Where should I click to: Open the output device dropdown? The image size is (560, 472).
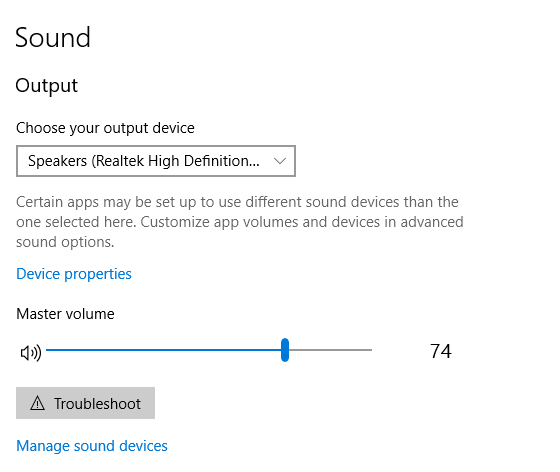[x=156, y=161]
